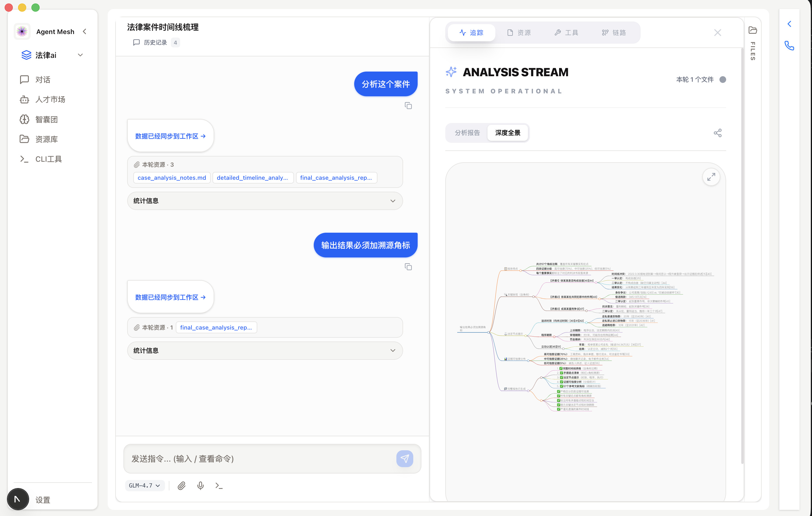The width and height of the screenshot is (812, 516).
Task: Click the Agent Mesh logo icon
Action: [x=22, y=31]
